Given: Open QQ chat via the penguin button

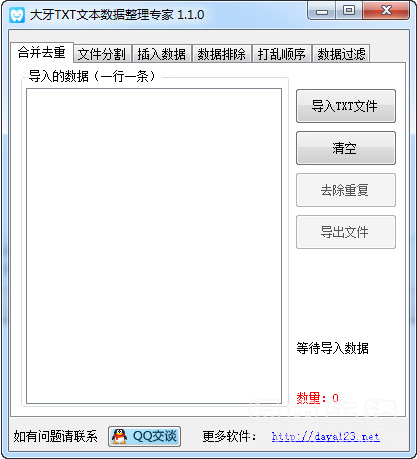Looking at the screenshot, I should pyautogui.click(x=144, y=436).
